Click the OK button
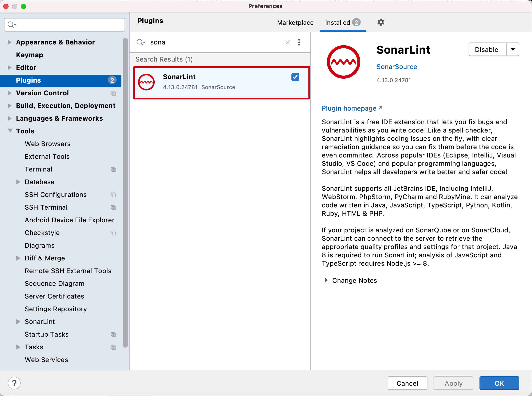532x396 pixels. tap(499, 383)
